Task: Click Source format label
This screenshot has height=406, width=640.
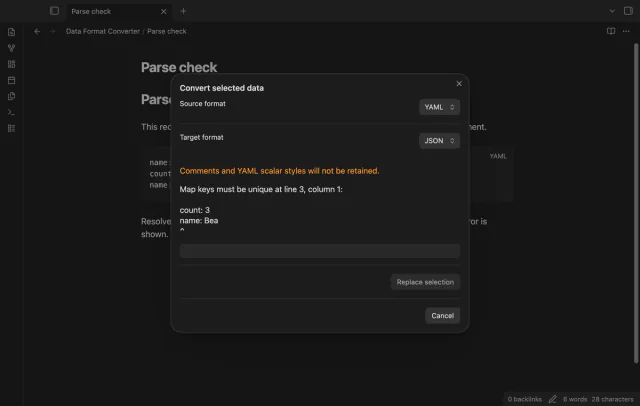Action: pyautogui.click(x=202, y=104)
